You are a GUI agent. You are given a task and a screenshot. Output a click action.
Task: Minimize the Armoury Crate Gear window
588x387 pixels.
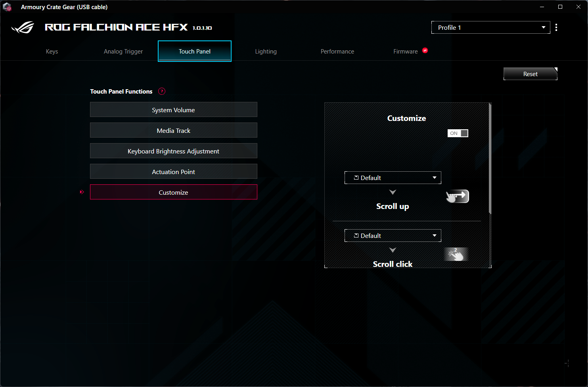point(542,7)
